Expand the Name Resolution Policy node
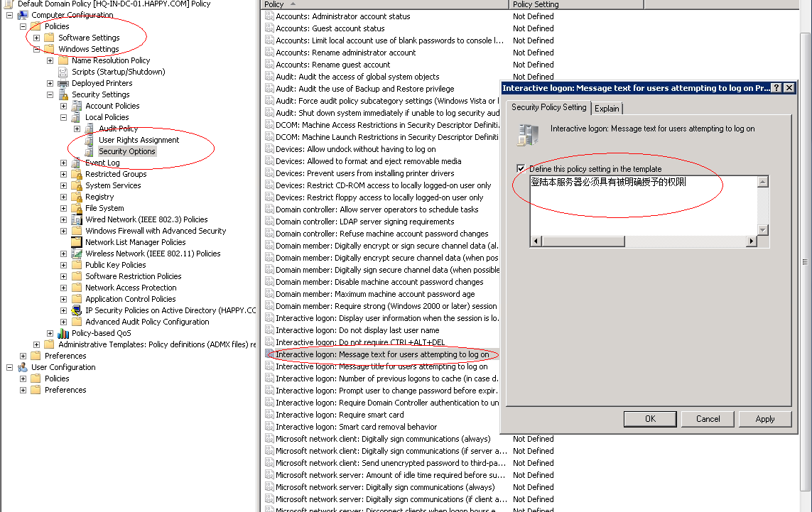The width and height of the screenshot is (812, 512). click(x=50, y=60)
